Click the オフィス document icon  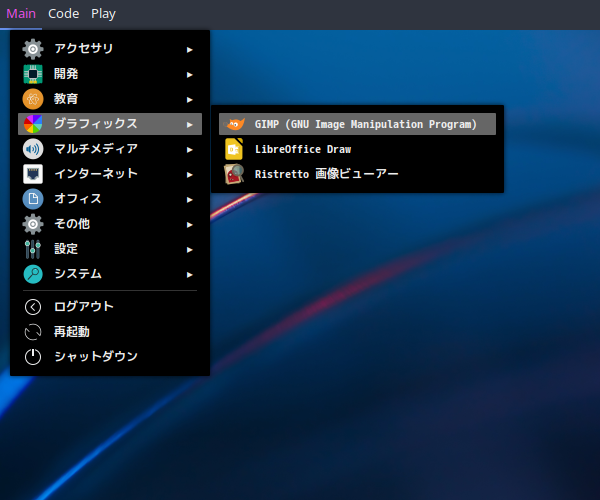33,199
